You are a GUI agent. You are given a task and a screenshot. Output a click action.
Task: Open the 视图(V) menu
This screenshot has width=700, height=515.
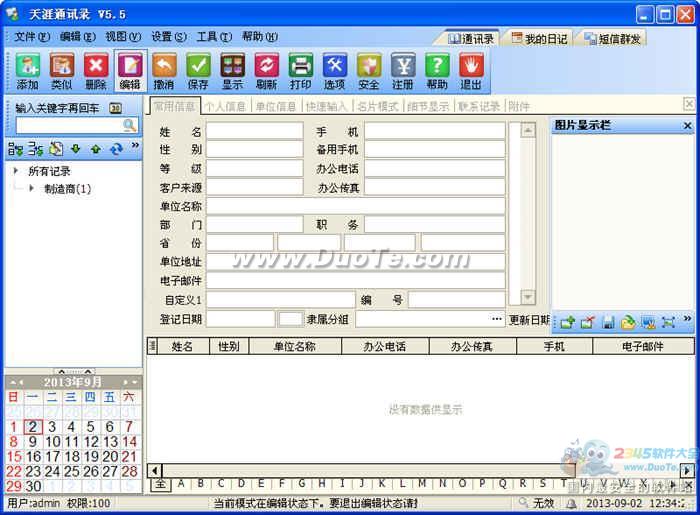(123, 37)
